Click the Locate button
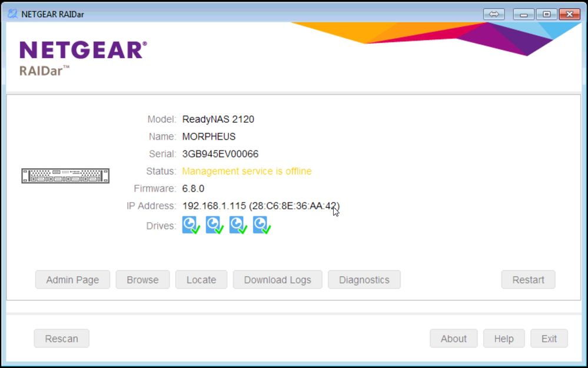 [201, 280]
